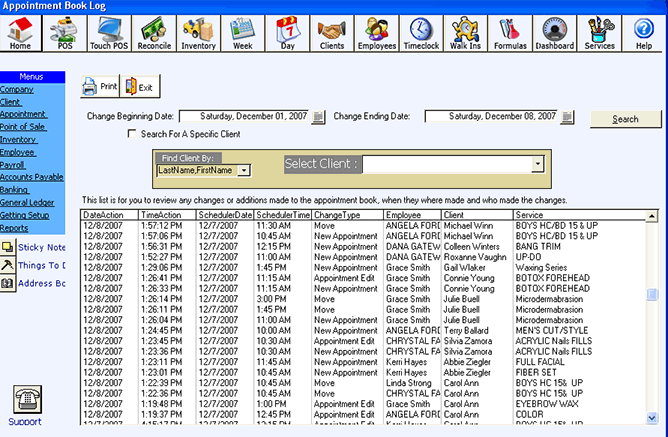The width and height of the screenshot is (668, 437).
Task: Click the Change Ending Date field
Action: tap(492, 116)
